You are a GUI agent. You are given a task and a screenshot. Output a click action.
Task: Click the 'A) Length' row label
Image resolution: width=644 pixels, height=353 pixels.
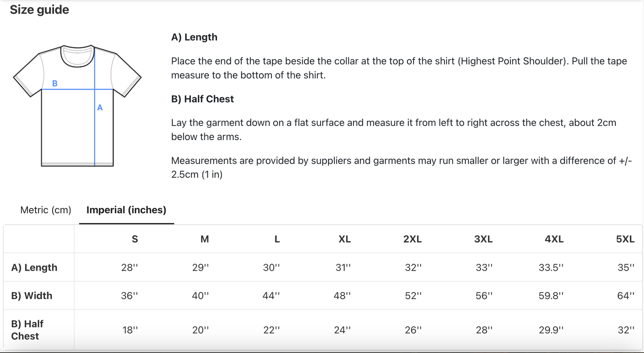[34, 268]
